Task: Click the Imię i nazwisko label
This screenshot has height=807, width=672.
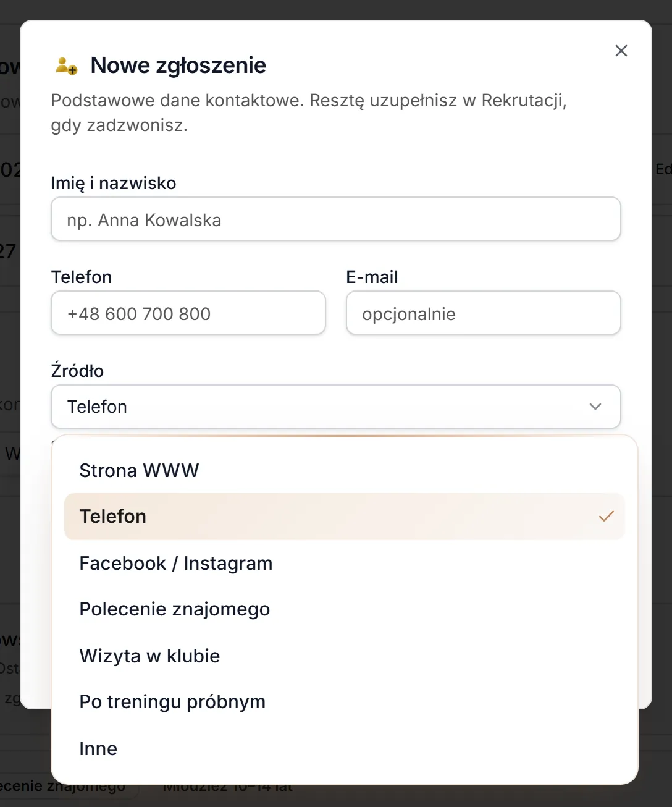Action: 114,183
